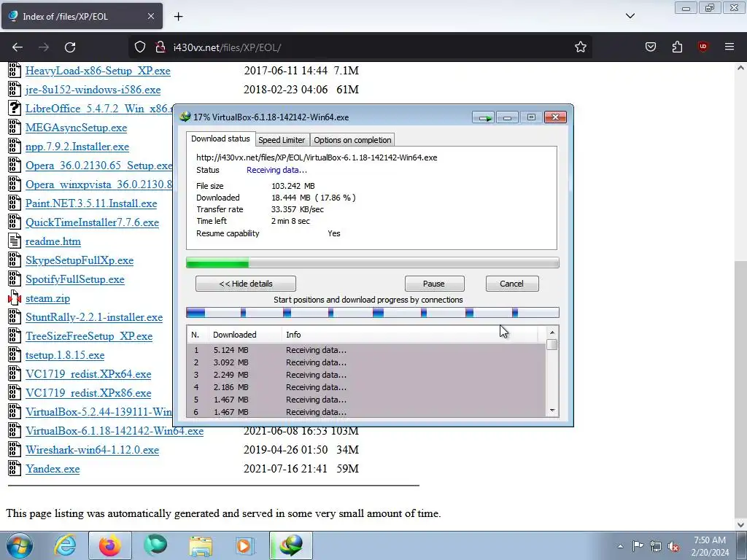Click the Yandex.exe file icon
This screenshot has height=560, width=747.
point(15,469)
